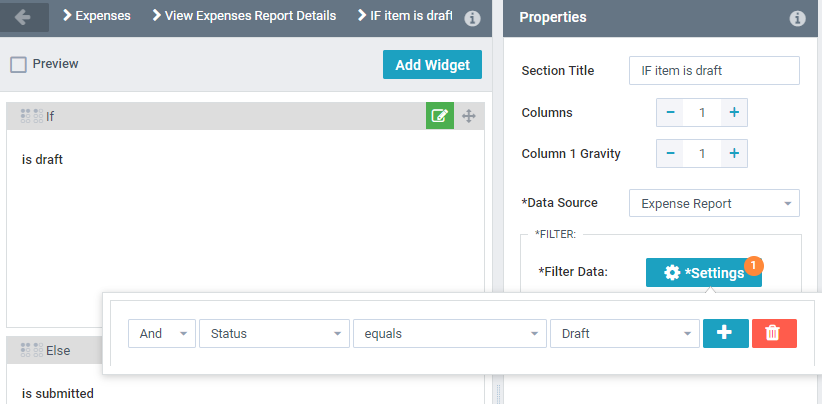Click the move handle on If section
This screenshot has width=822, height=404.
pos(468,116)
